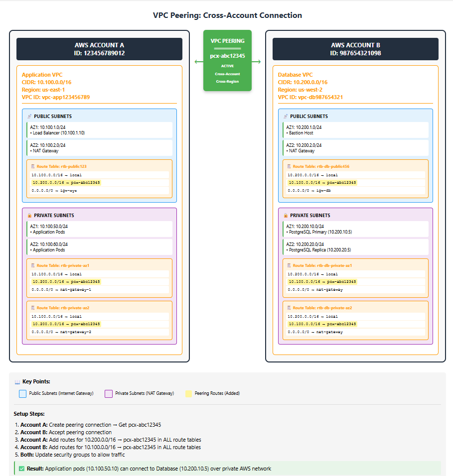Click the Application VPC heading

42,75
